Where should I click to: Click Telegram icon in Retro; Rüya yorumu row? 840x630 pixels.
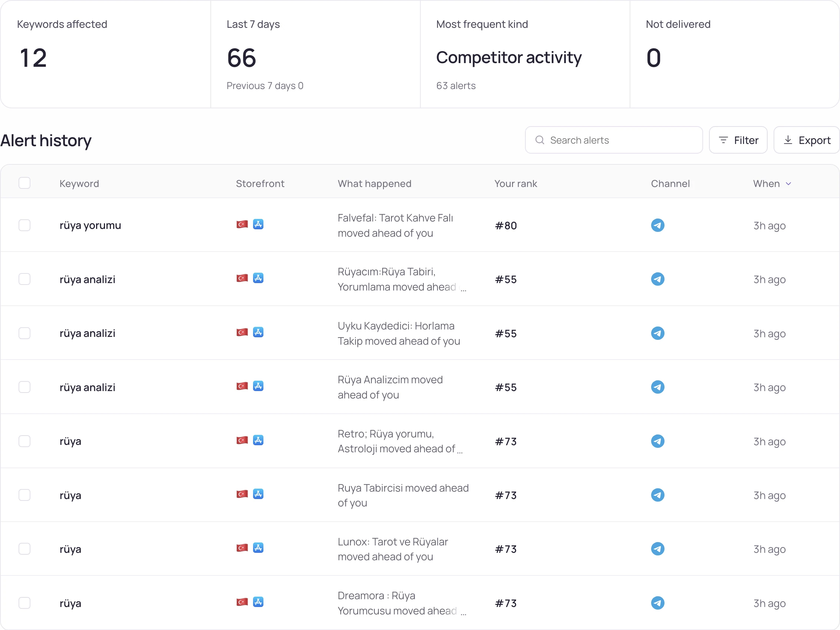coord(658,441)
